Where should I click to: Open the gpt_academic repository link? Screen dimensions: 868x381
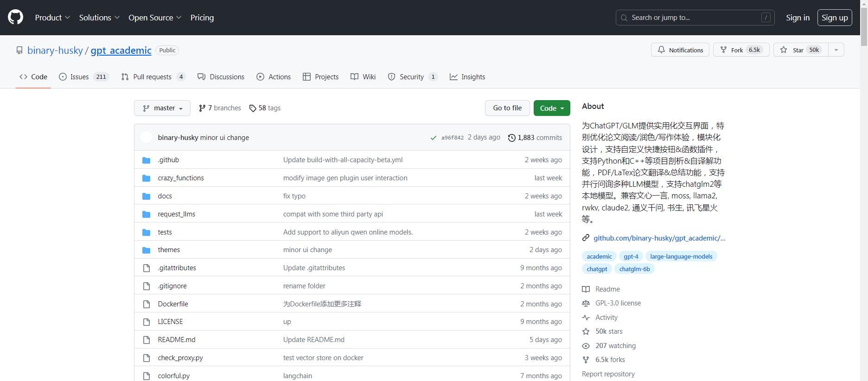121,50
